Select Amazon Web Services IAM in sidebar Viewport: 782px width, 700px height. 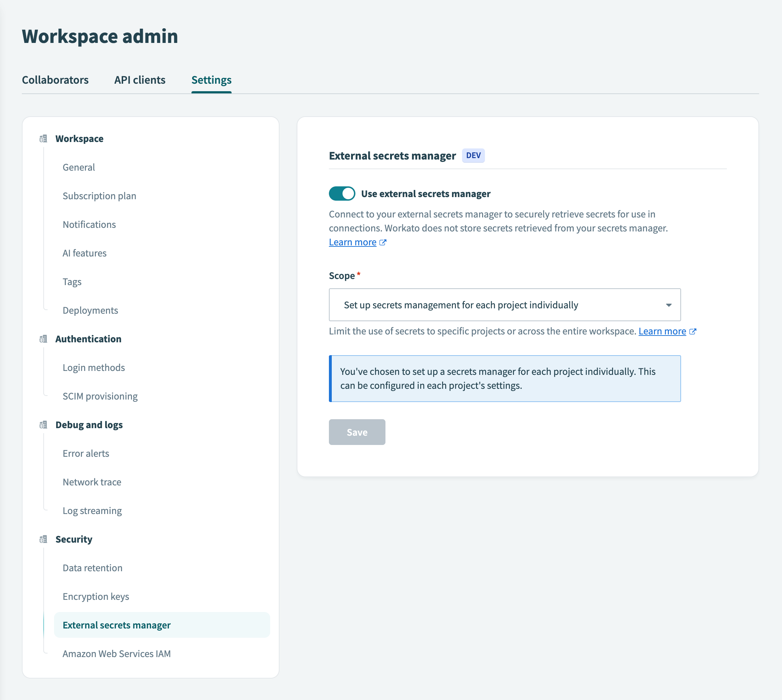click(x=117, y=654)
